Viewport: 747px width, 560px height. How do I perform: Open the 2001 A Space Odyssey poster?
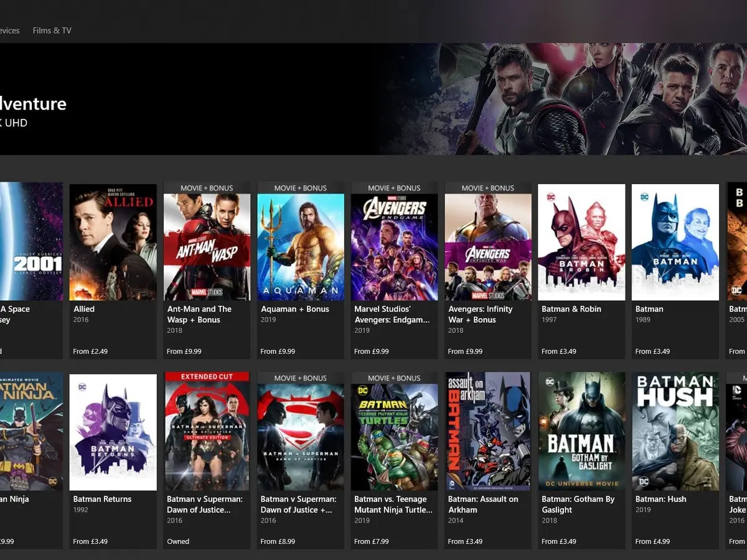(31, 242)
